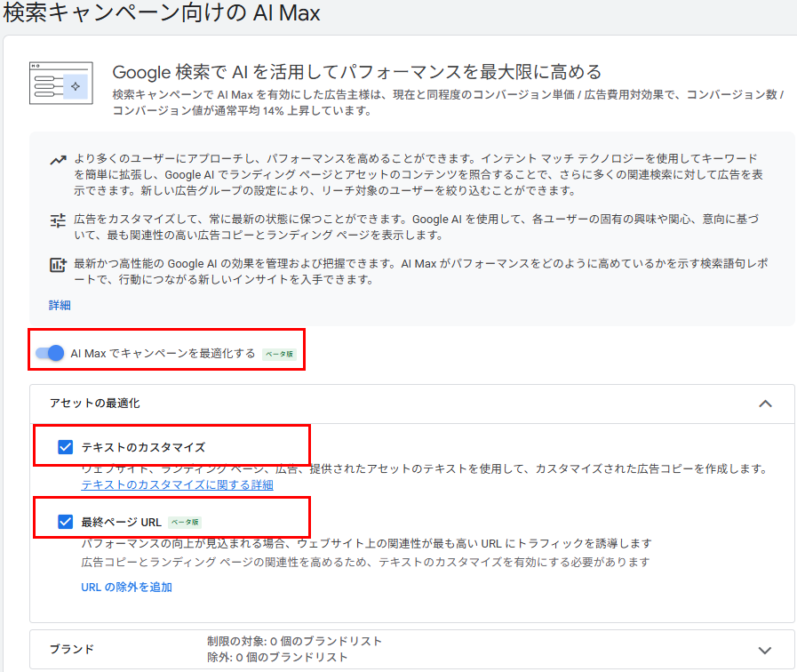Viewport: 797px width, 672px height.
Task: Open the 詳細 link
Action: coord(60,305)
